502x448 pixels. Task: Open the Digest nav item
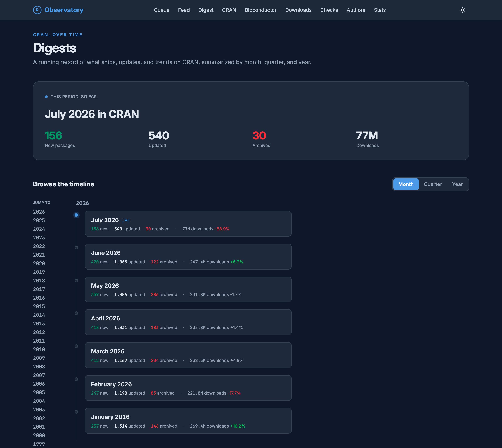(206, 10)
